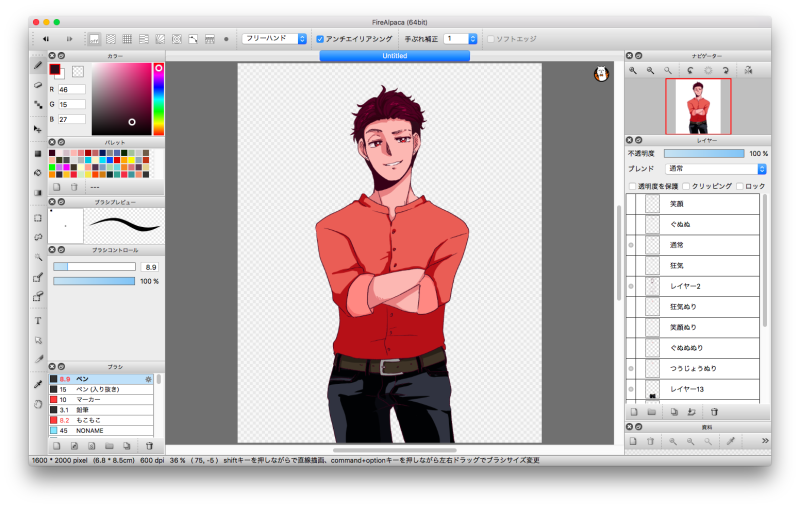Select the Eyedropper tool

click(38, 384)
